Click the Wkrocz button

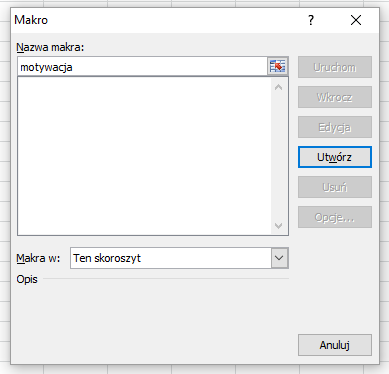pos(335,97)
